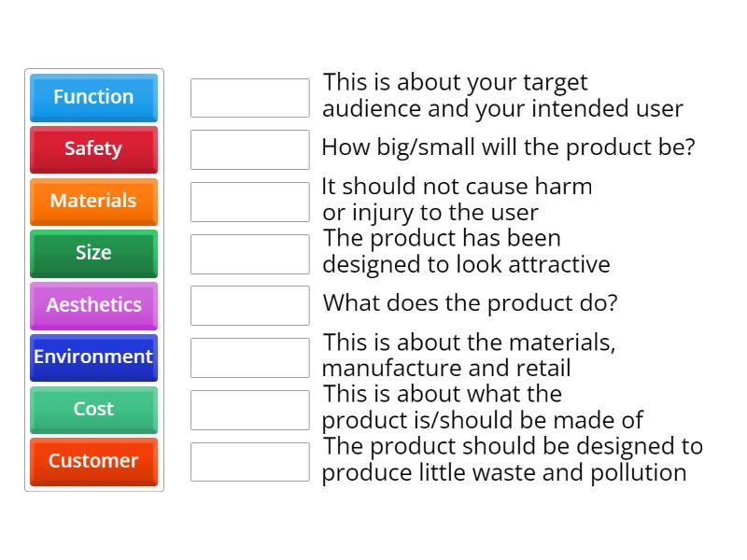
Task: Select empty slot next to 'not cause harm'
Action: tap(249, 202)
